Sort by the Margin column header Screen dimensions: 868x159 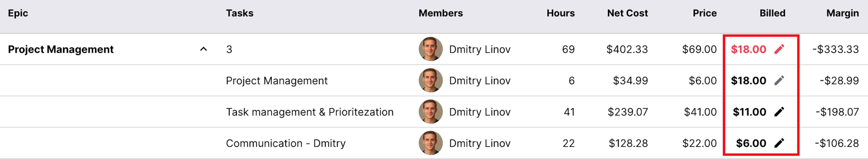pos(842,13)
